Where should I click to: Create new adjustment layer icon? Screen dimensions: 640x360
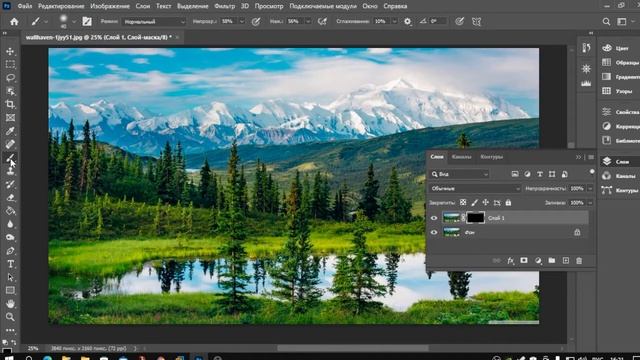538,260
